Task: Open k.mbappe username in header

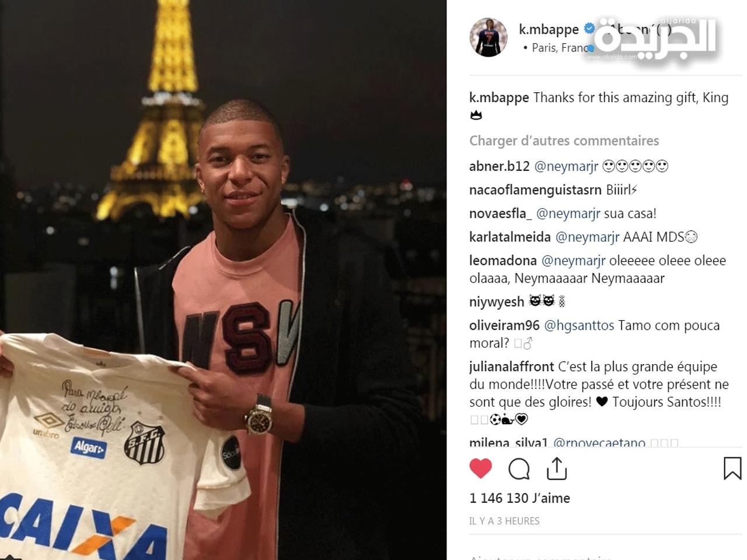Action: (x=549, y=29)
